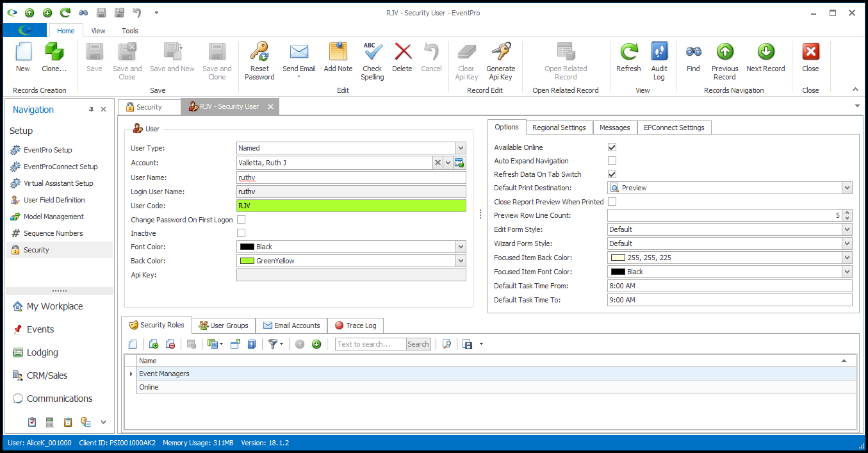
Task: Close the RJV - Security User tab
Action: [270, 107]
